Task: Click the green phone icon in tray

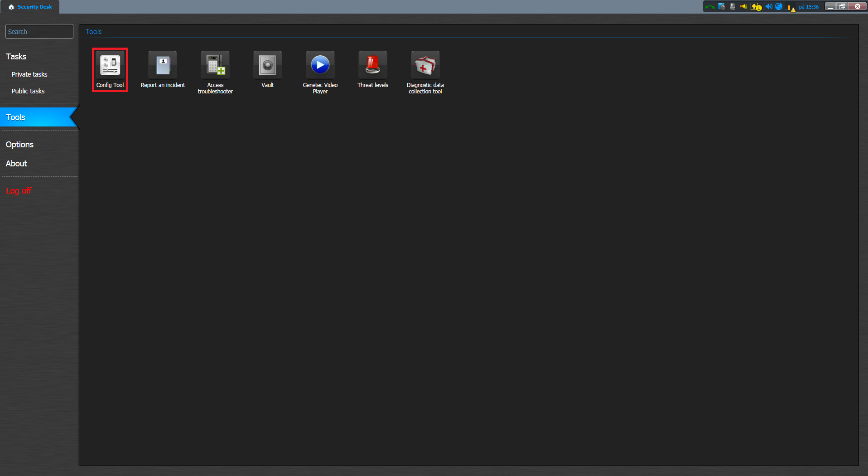Action: (x=710, y=7)
